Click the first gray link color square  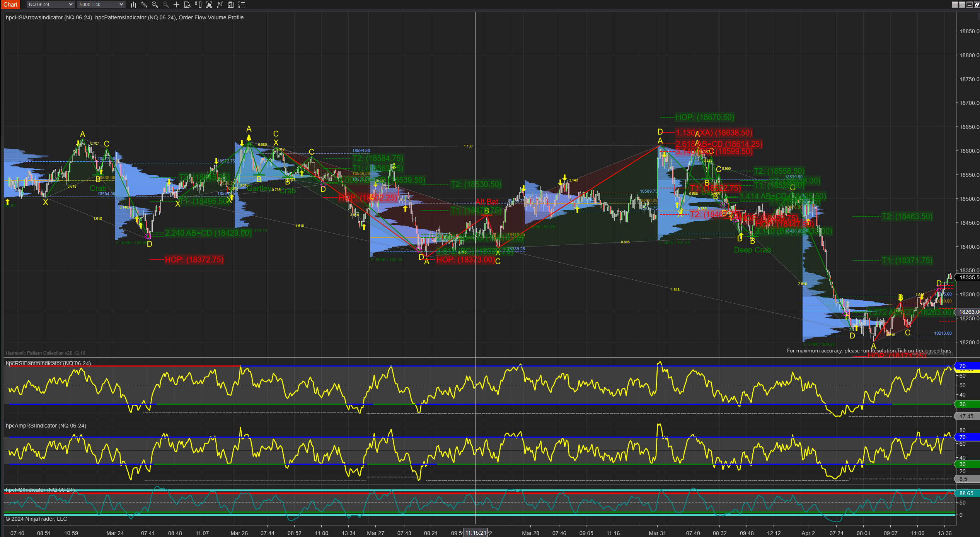(x=954, y=5)
